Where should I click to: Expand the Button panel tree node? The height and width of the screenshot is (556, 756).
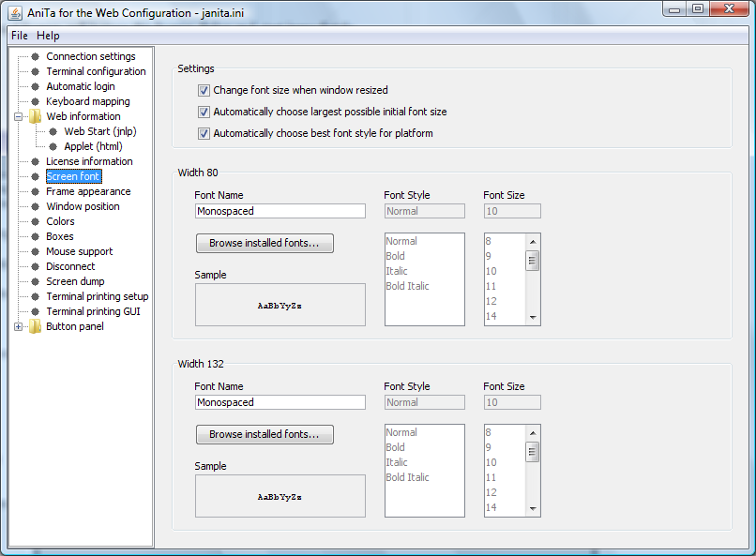[x=19, y=326]
